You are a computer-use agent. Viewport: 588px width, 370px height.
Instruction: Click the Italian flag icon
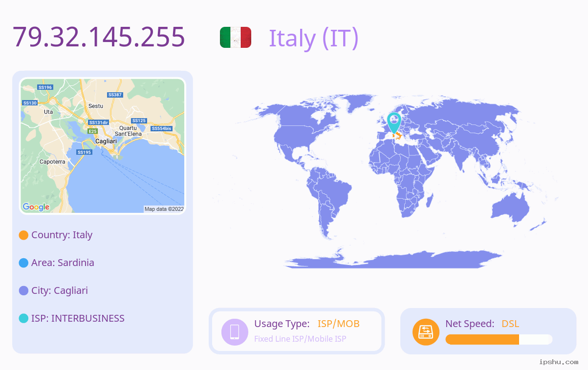pos(236,38)
